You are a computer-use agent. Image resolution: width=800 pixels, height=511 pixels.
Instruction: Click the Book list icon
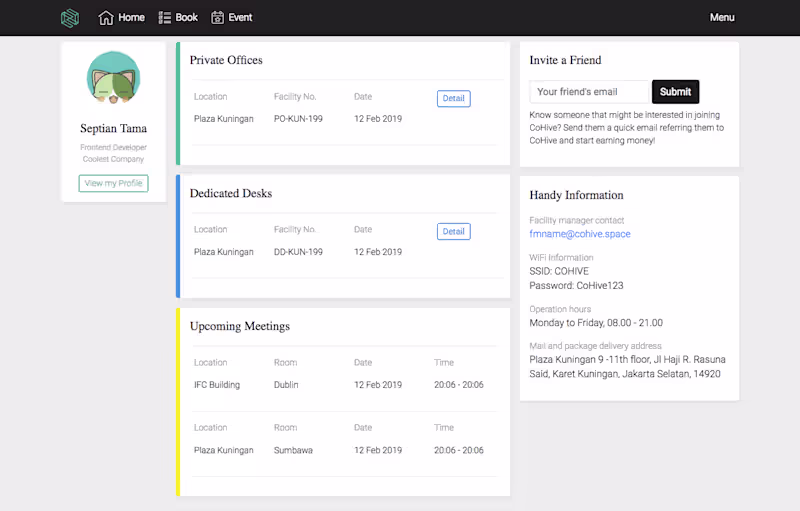pyautogui.click(x=165, y=18)
